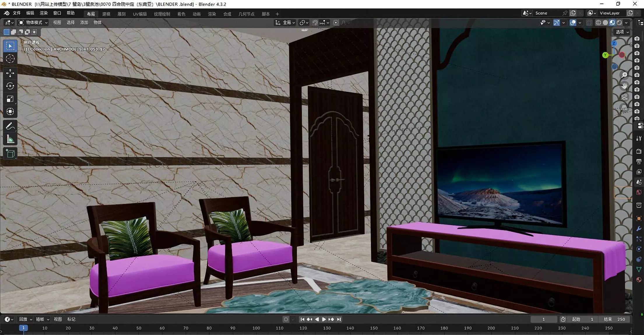Click the pan view hand gizmo

[624, 86]
